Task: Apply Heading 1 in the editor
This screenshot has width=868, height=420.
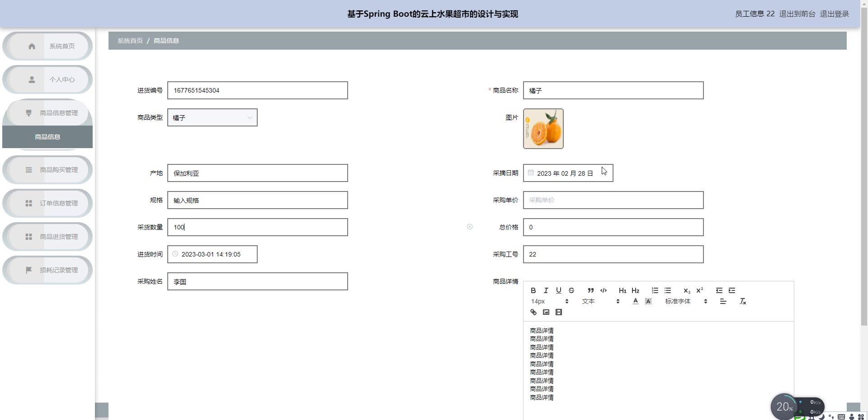Action: pos(623,290)
